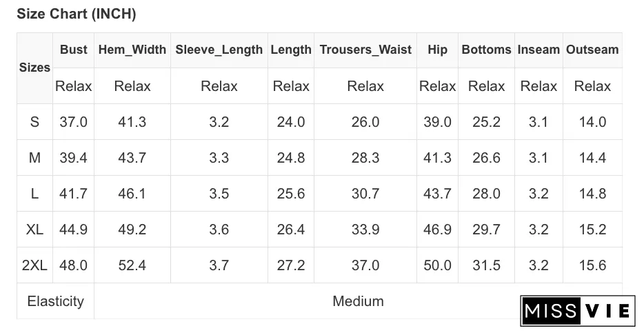Select the Size Chart (INCH) heading
The width and height of the screenshot is (644, 335).
pos(77,14)
